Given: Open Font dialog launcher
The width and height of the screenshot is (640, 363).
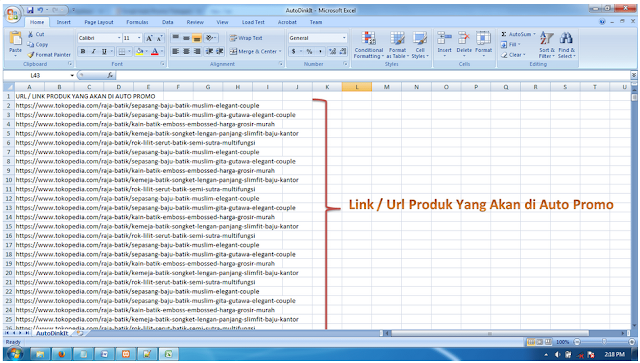Looking at the screenshot, I should click(162, 64).
